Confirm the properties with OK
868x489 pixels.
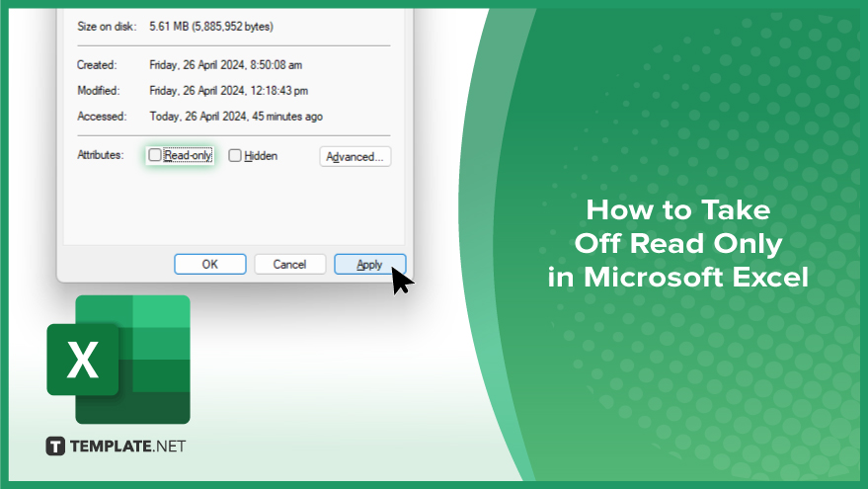click(x=209, y=264)
